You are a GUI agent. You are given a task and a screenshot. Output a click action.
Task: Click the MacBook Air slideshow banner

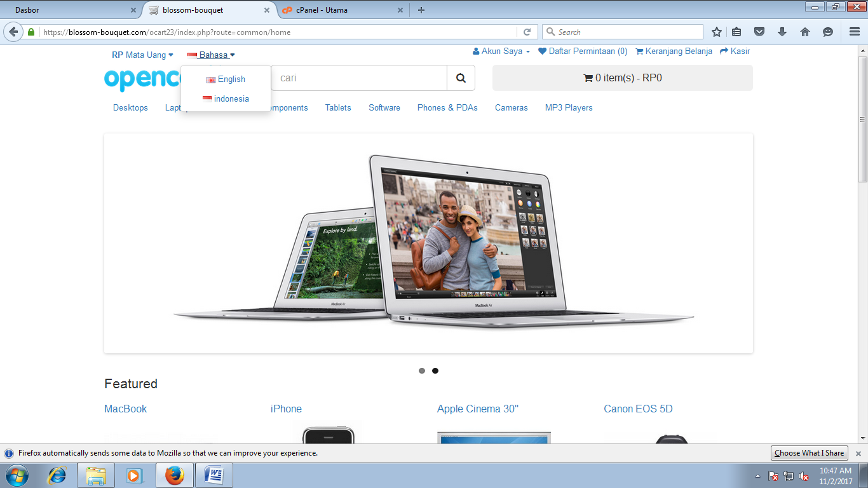click(428, 243)
